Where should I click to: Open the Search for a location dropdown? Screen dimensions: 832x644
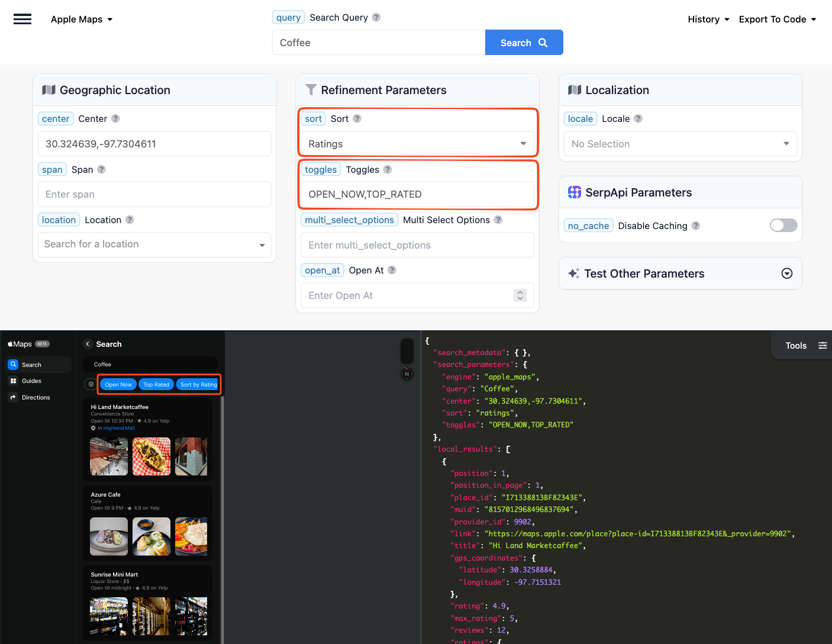(154, 244)
